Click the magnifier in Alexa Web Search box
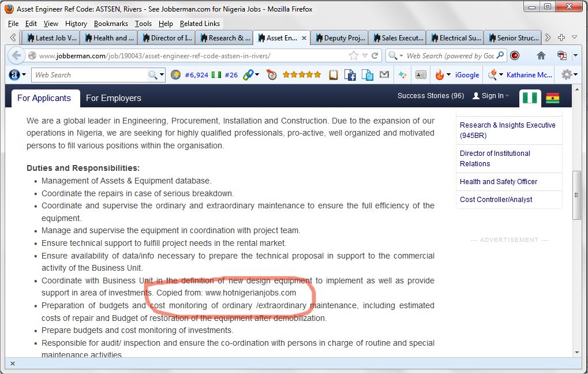 point(152,74)
